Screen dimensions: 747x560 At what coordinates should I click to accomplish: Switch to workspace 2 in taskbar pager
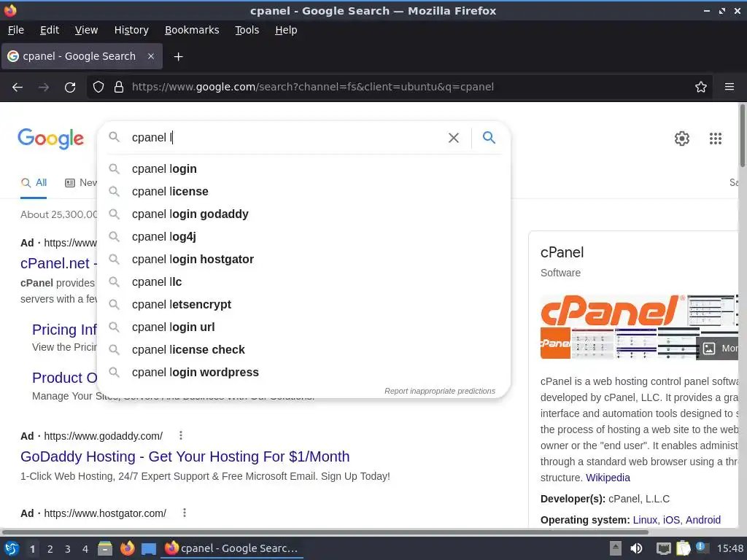(x=50, y=549)
